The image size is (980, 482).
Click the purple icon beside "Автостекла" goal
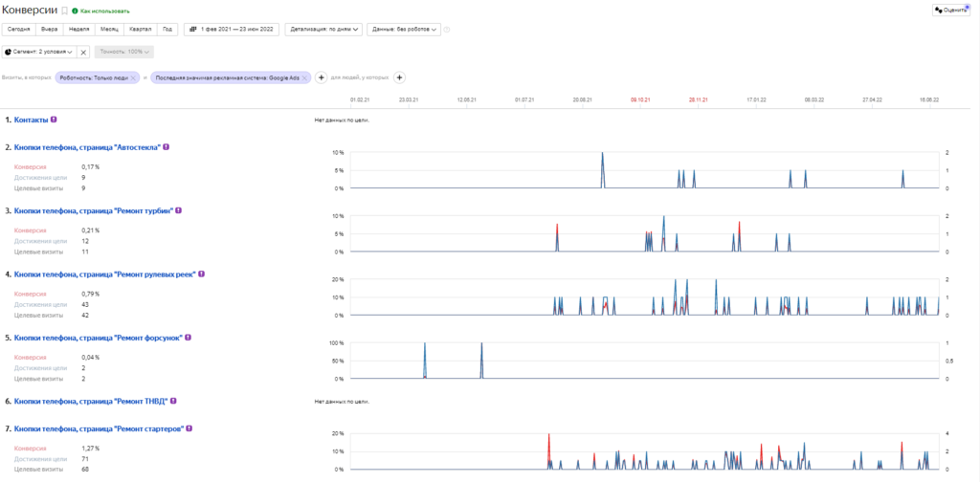tap(167, 147)
